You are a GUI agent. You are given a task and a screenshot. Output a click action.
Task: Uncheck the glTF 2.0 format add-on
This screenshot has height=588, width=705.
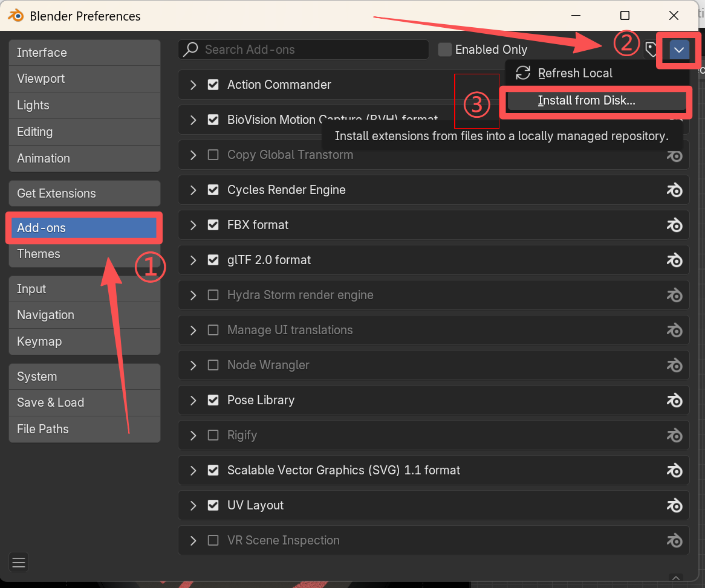[213, 260]
